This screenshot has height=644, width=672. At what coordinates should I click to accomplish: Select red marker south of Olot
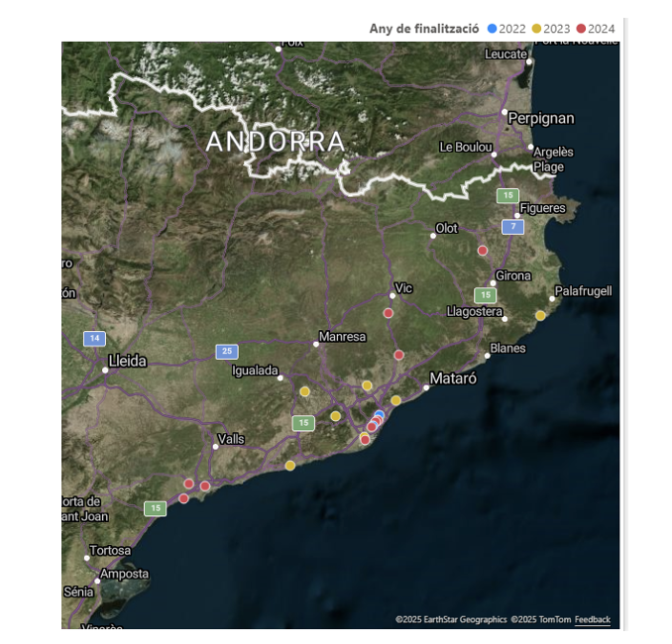pos(483,251)
